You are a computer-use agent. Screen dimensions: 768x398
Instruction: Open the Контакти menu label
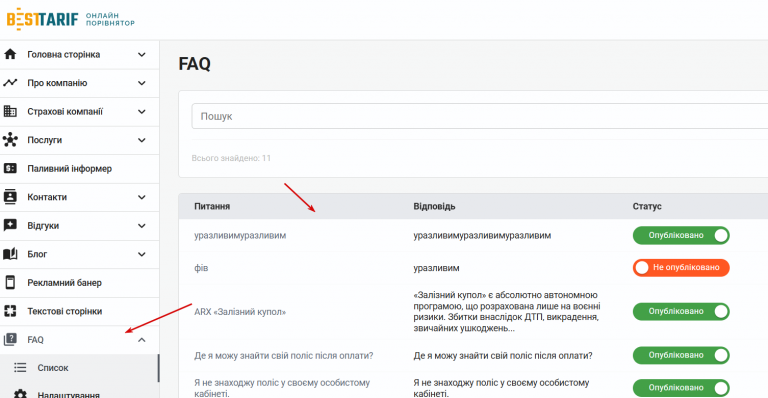click(47, 197)
